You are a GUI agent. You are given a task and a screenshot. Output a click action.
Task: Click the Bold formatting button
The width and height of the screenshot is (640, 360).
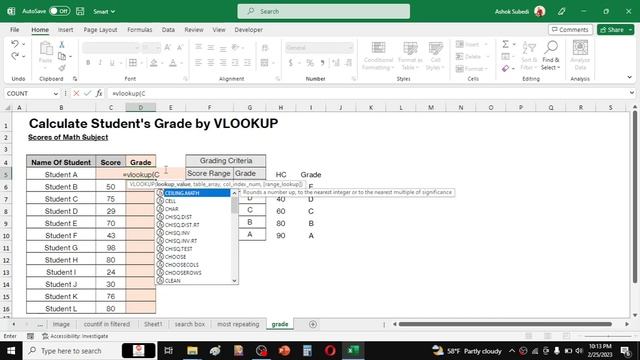[88, 63]
